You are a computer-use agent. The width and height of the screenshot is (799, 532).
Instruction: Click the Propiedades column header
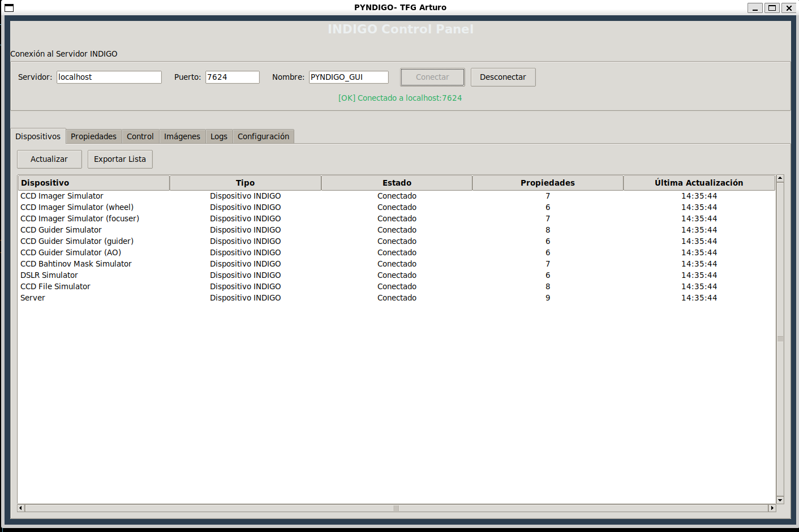(x=548, y=183)
